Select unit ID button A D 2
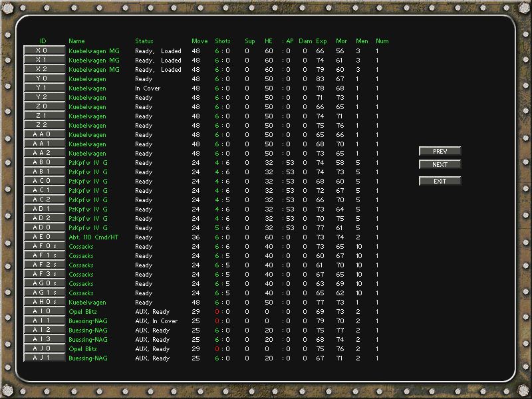 point(44,218)
